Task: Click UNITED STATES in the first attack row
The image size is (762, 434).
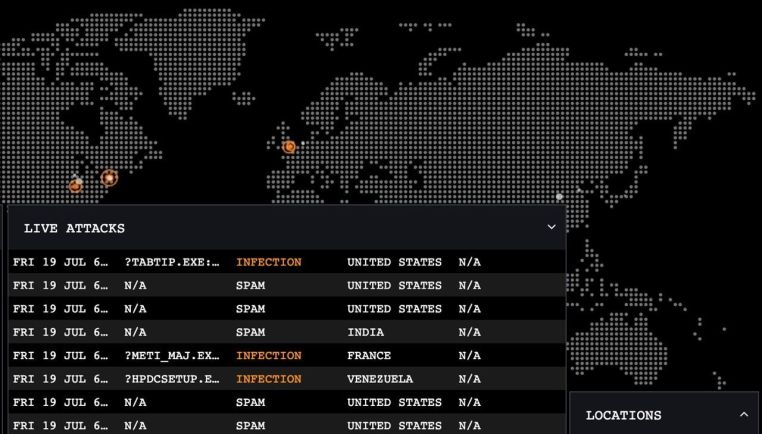Action: pyautogui.click(x=394, y=262)
